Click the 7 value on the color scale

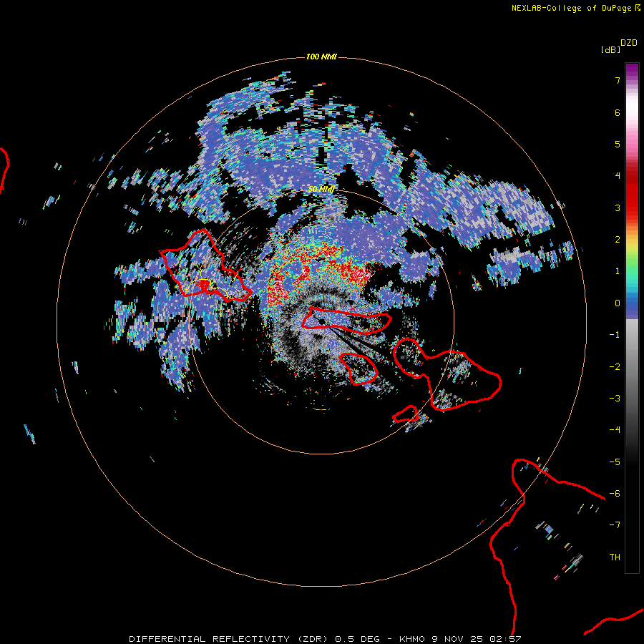pyautogui.click(x=618, y=80)
